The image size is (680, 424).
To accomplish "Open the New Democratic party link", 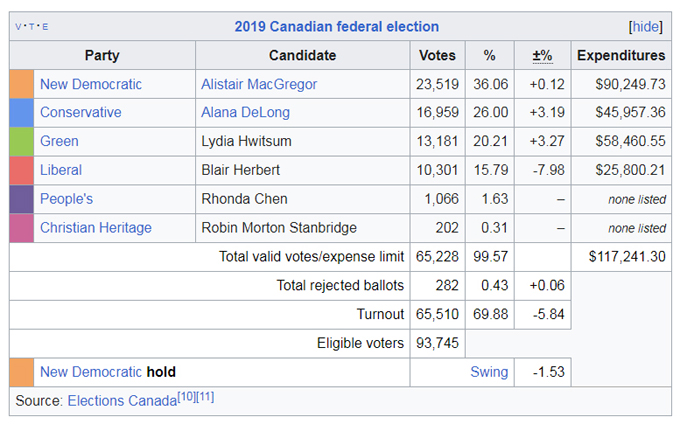I will pyautogui.click(x=91, y=84).
